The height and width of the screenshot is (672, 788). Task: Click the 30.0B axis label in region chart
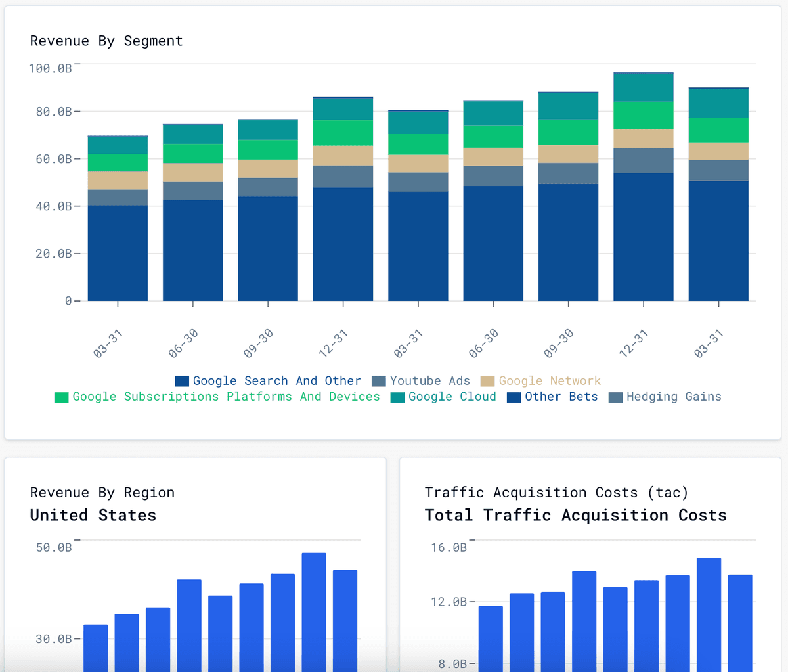54,638
